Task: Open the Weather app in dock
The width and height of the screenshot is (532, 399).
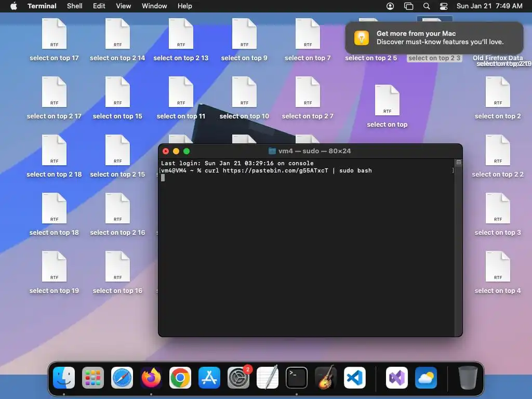Action: [x=426, y=378]
